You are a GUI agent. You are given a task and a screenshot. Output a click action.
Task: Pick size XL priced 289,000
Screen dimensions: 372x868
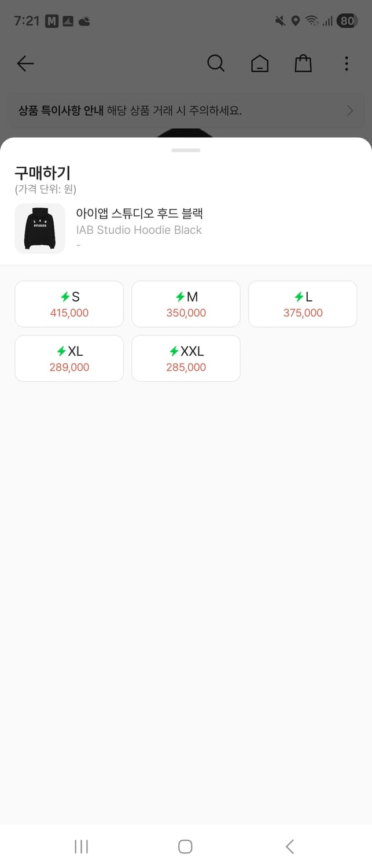coord(69,359)
